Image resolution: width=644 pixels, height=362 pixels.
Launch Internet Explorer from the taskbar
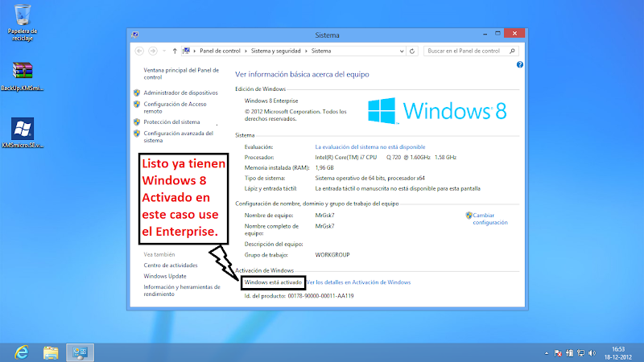(x=22, y=352)
